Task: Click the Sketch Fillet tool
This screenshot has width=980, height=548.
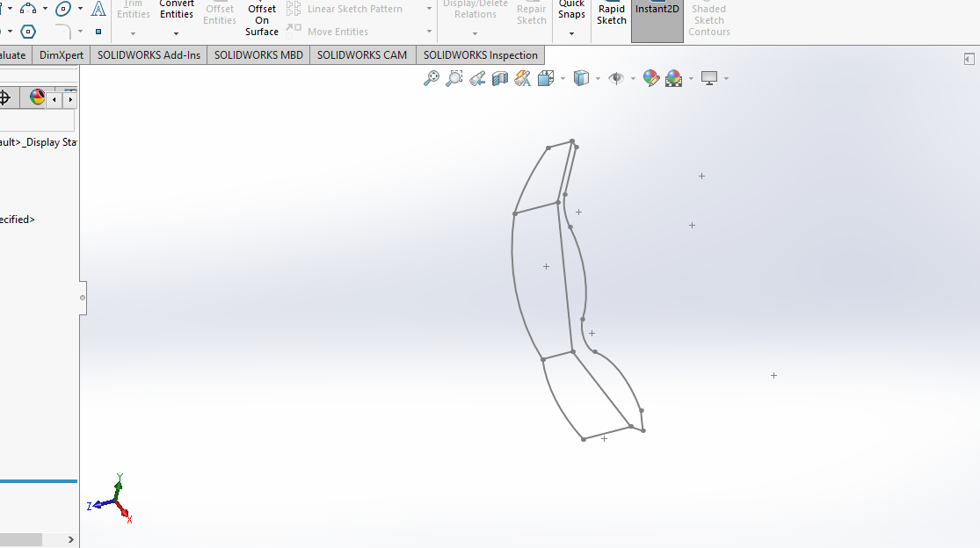Action: (62, 32)
